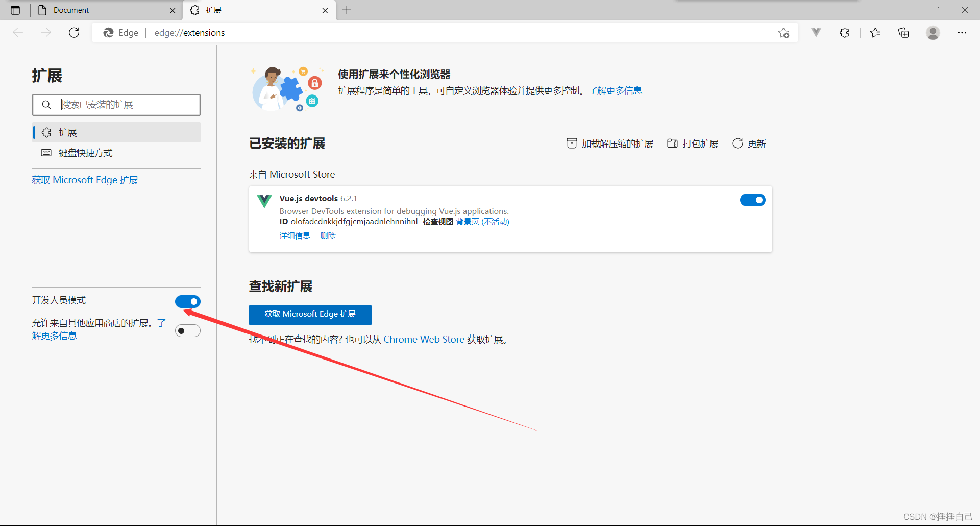The height and width of the screenshot is (526, 980).
Task: Minimize the browser window
Action: point(906,10)
